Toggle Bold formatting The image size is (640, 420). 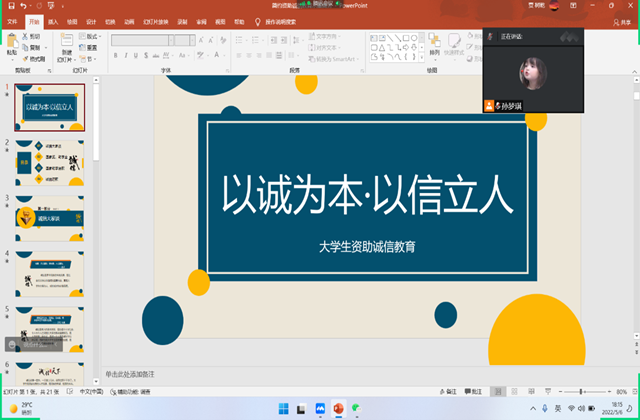116,54
